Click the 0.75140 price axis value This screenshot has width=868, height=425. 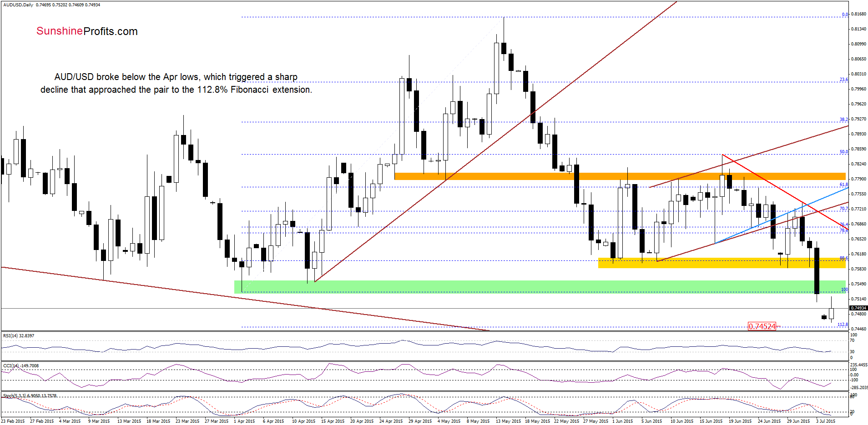[x=858, y=299]
